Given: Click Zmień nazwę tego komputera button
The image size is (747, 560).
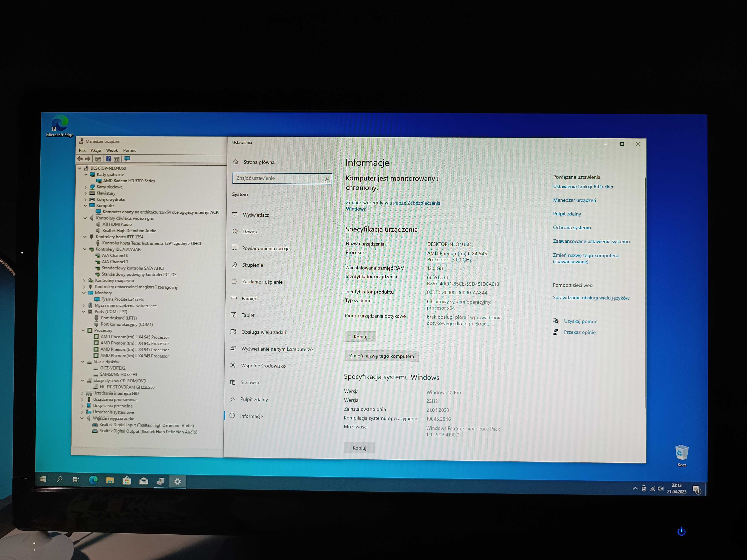Looking at the screenshot, I should [x=381, y=356].
